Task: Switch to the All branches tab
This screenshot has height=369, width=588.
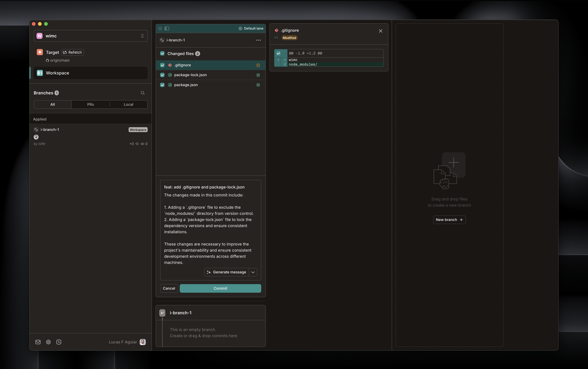Action: click(x=53, y=105)
